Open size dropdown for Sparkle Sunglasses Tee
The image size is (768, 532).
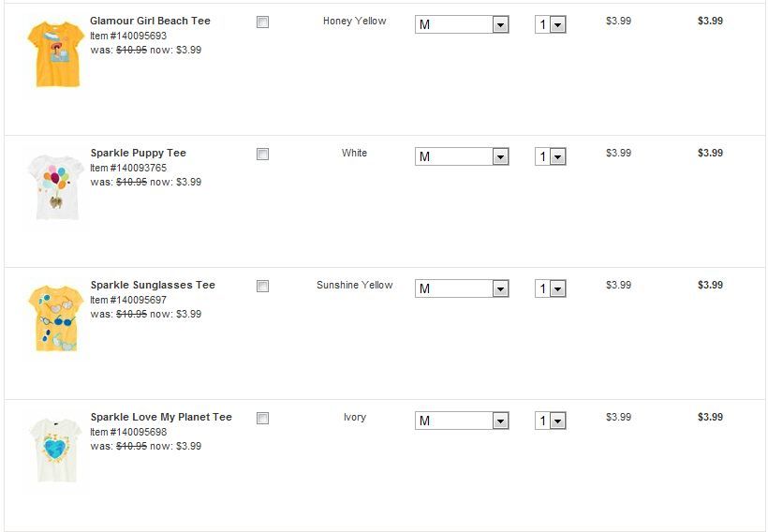(x=462, y=289)
